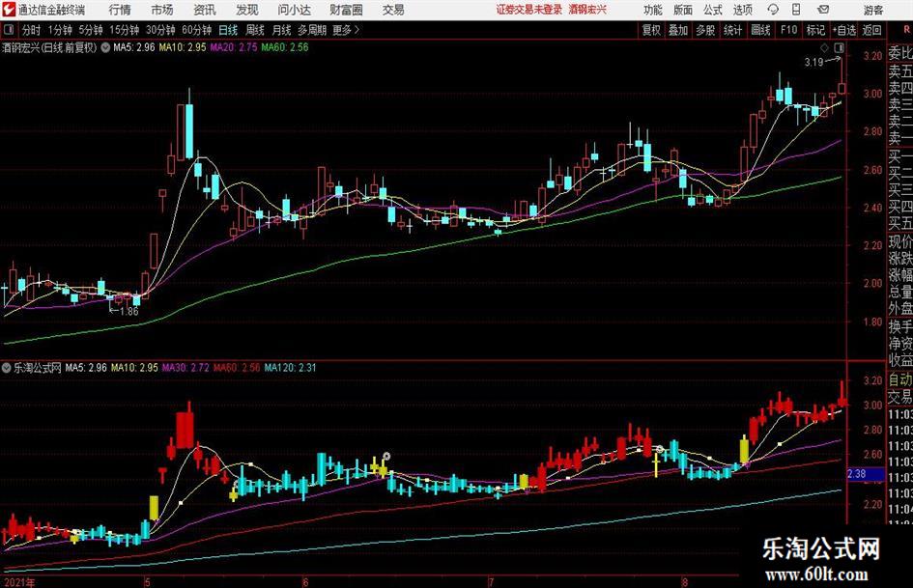913x588 pixels.
Task: Click the 委比 row in the side panel
Action: click(x=900, y=53)
